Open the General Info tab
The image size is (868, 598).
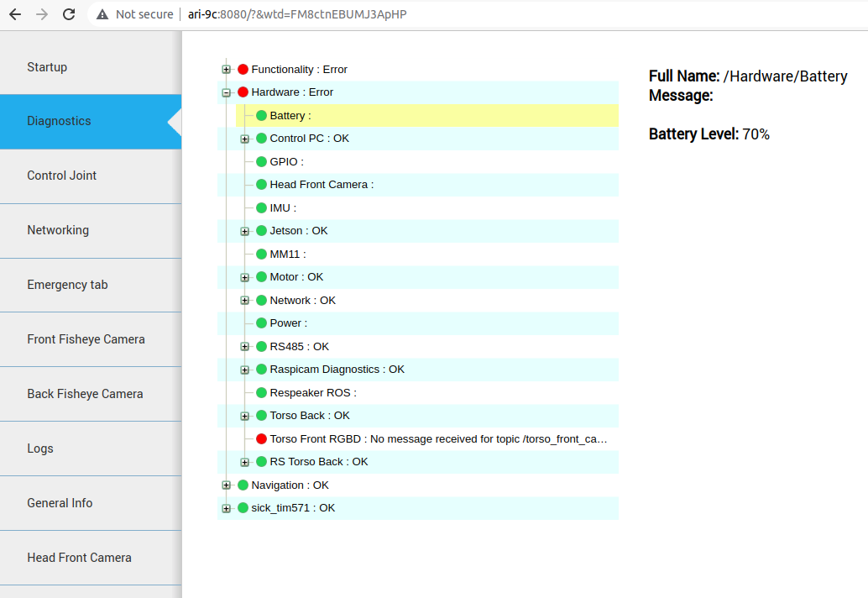point(91,503)
